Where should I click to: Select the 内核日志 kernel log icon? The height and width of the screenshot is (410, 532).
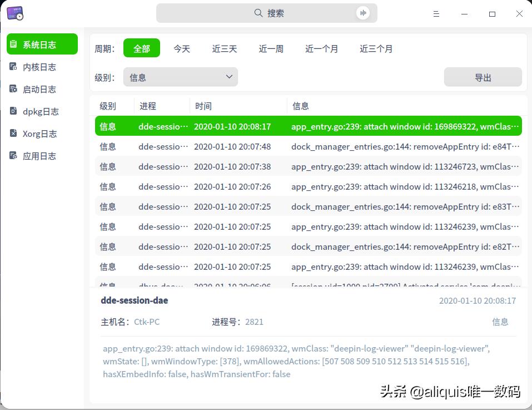[12, 66]
